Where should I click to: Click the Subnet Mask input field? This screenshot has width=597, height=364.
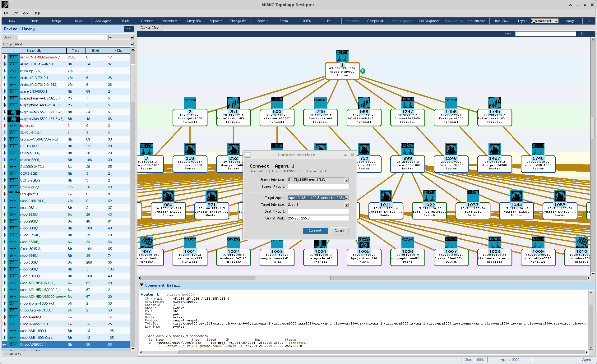point(318,218)
